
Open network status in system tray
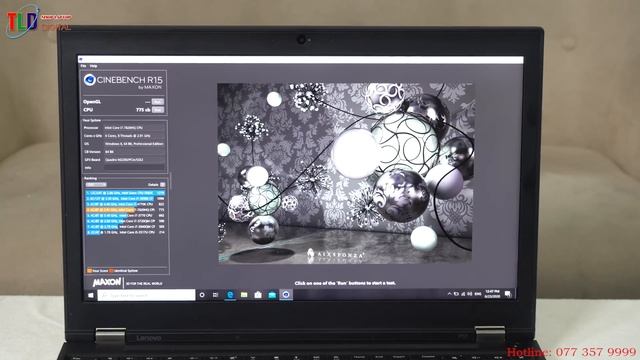click(x=463, y=294)
